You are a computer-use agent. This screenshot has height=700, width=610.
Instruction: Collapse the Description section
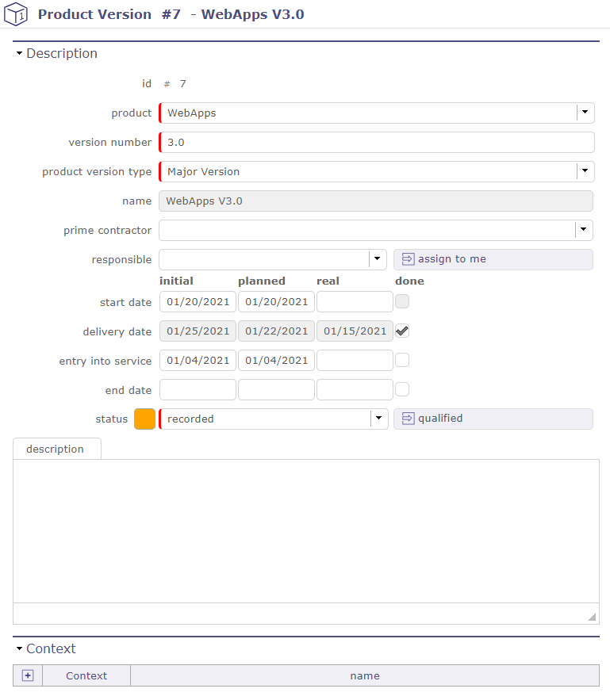click(20, 54)
